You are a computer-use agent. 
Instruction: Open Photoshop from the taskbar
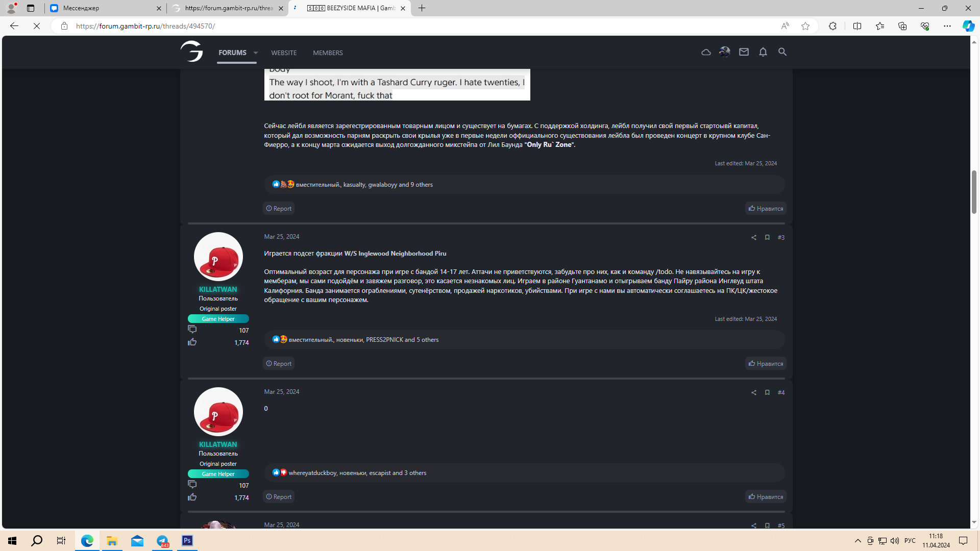tap(187, 540)
